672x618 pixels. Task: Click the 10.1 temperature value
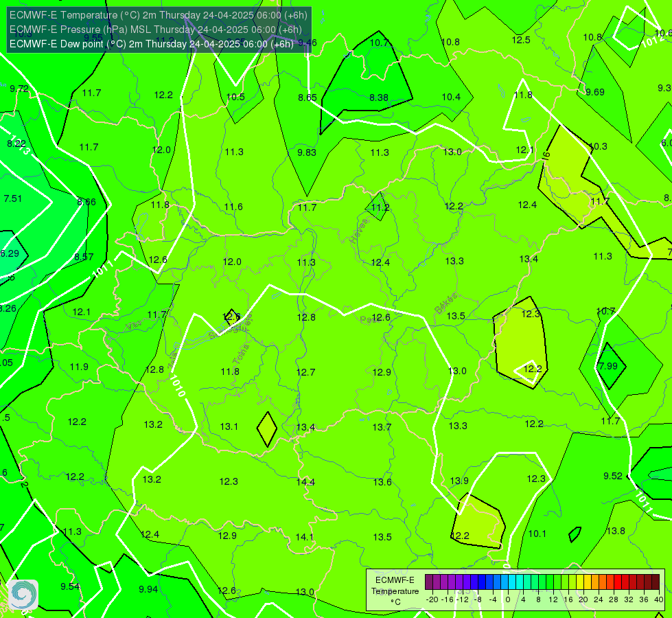tap(537, 534)
